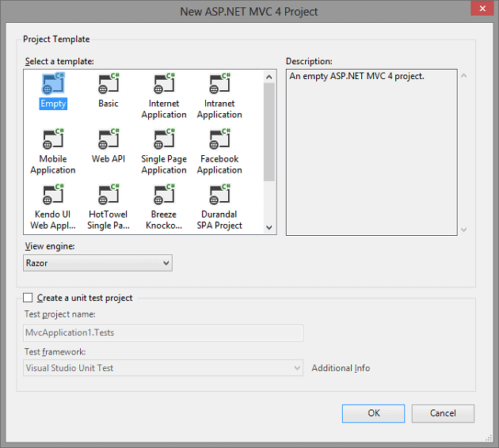Click the 'Basic' template label
Image resolution: width=499 pixels, height=448 pixels.
click(109, 104)
